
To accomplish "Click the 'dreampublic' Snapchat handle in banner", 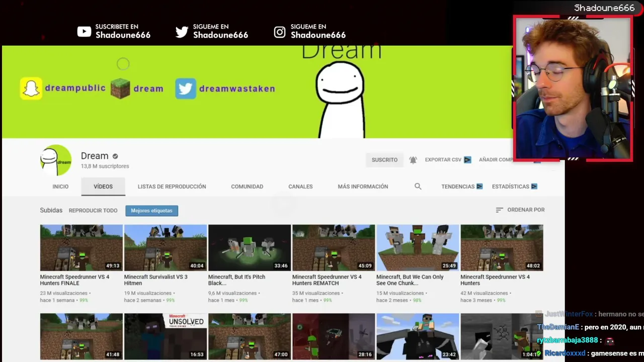I will tap(75, 88).
